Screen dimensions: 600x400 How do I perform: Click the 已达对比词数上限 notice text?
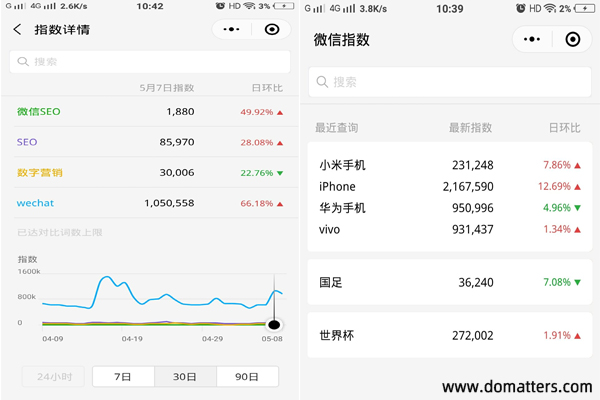pyautogui.click(x=60, y=232)
